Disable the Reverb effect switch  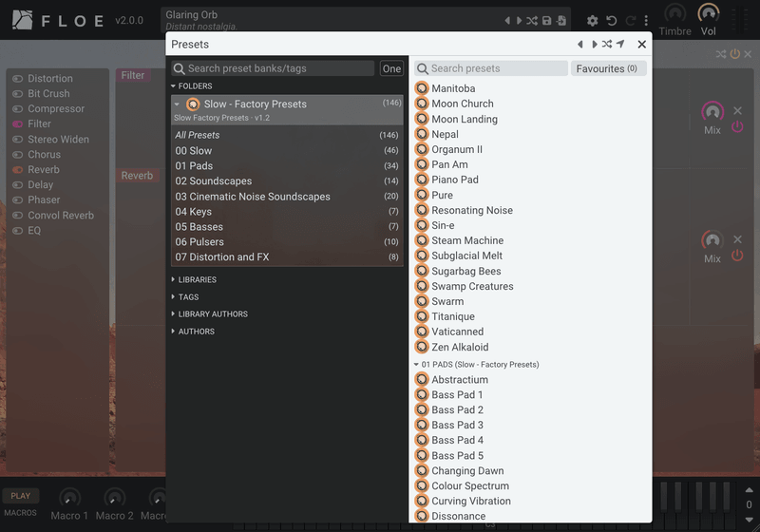click(17, 170)
